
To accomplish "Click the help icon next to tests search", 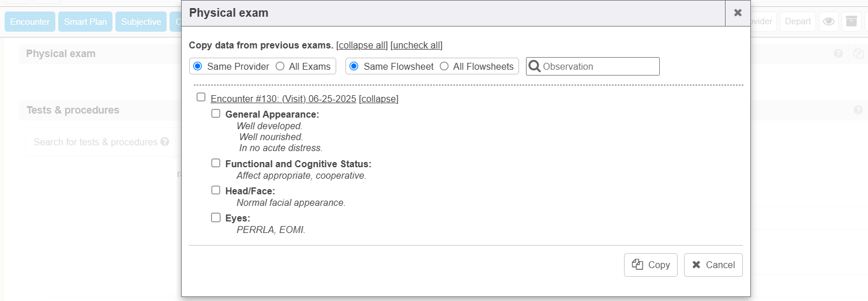I will click(x=165, y=142).
